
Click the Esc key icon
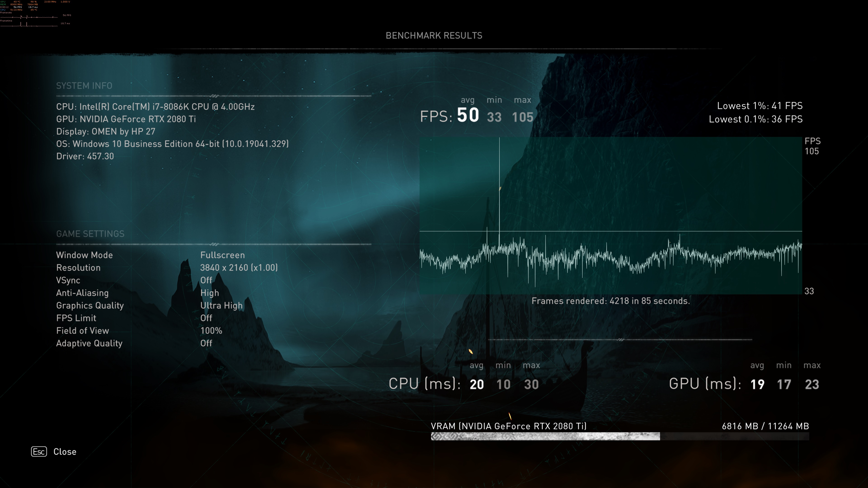(39, 452)
